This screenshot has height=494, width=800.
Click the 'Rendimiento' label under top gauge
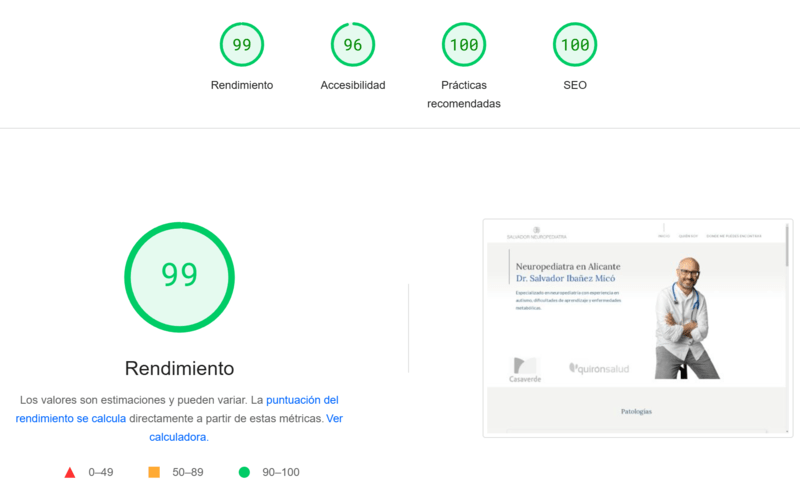(242, 85)
